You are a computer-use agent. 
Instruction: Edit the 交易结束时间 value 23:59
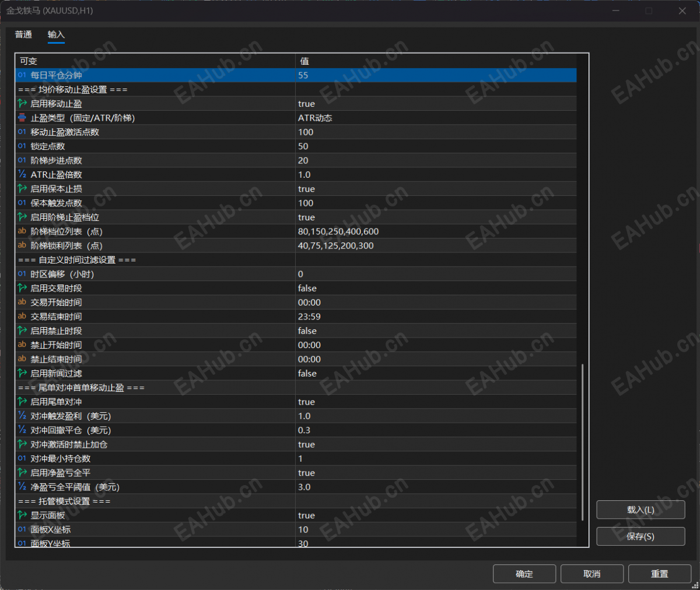click(436, 317)
